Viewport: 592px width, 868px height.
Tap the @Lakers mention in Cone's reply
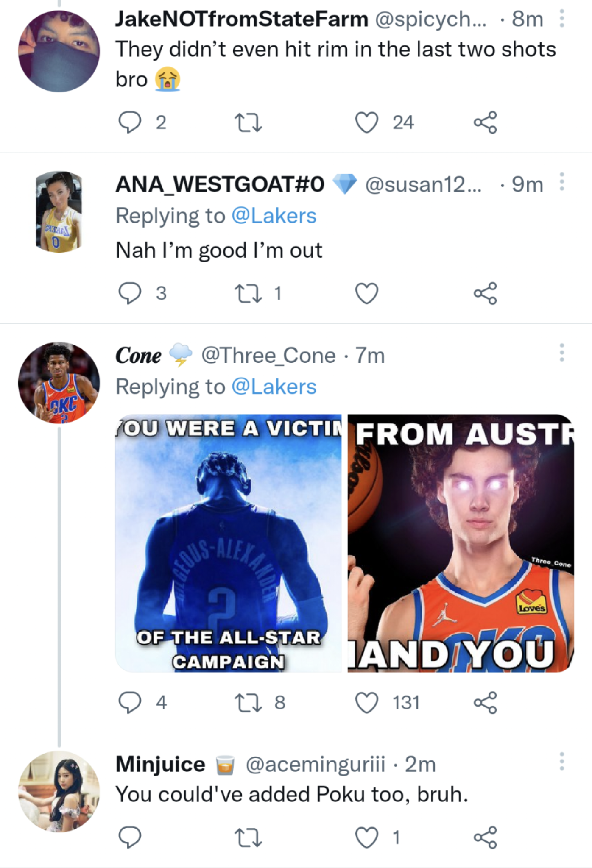274,387
